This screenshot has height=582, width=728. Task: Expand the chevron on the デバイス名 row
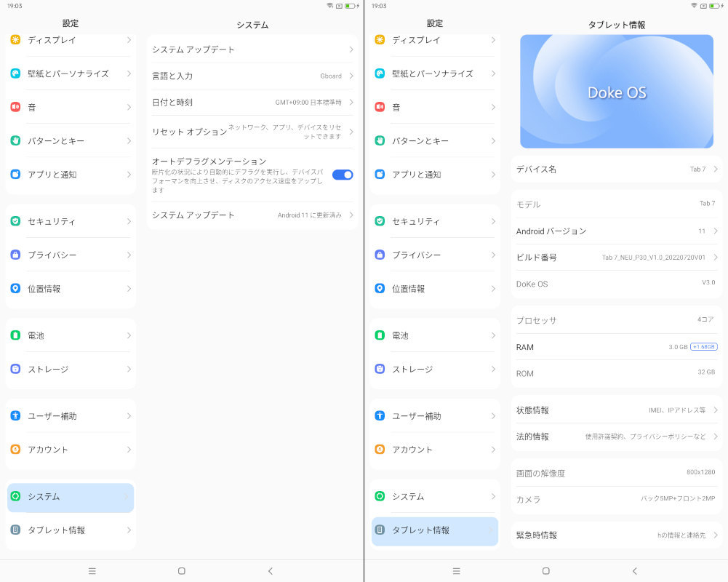(716, 170)
